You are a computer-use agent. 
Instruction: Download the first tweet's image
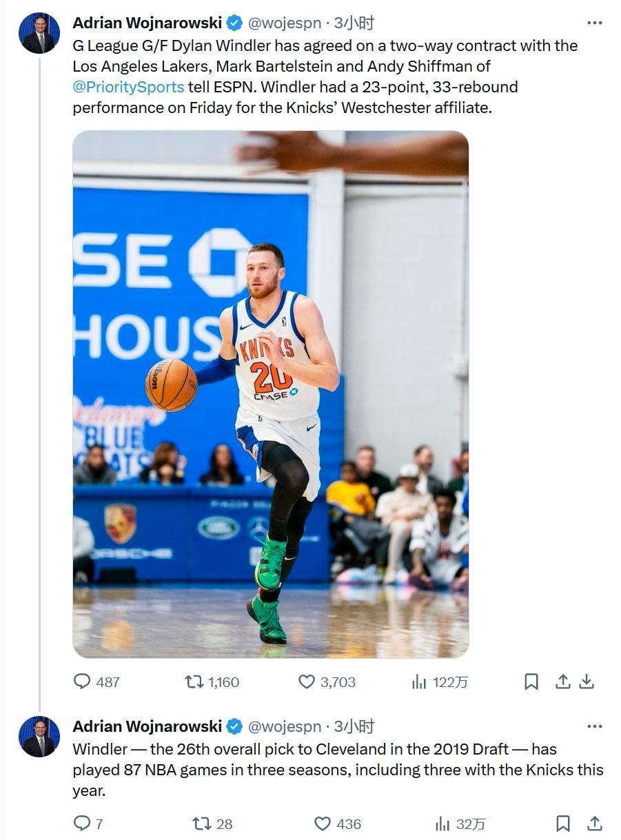[587, 682]
